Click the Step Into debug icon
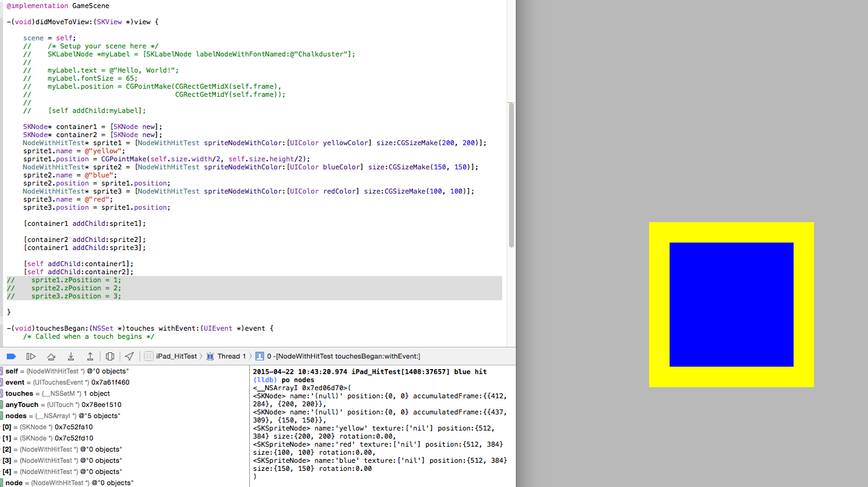868x487 pixels. [71, 356]
